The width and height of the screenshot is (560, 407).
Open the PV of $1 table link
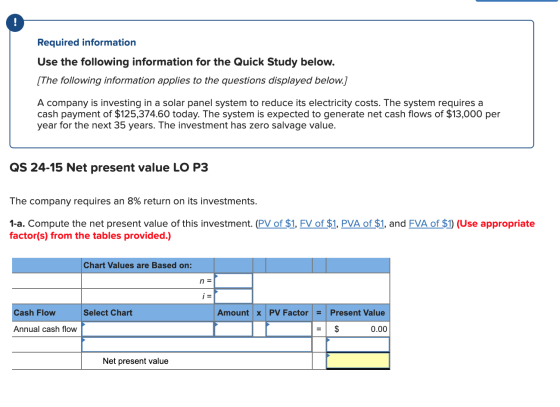click(x=276, y=223)
